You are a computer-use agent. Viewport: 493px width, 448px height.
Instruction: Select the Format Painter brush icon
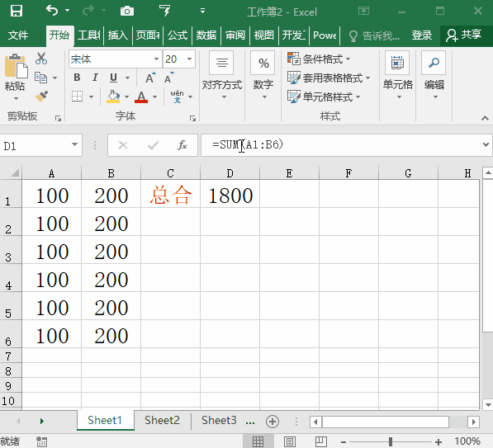pyautogui.click(x=41, y=97)
